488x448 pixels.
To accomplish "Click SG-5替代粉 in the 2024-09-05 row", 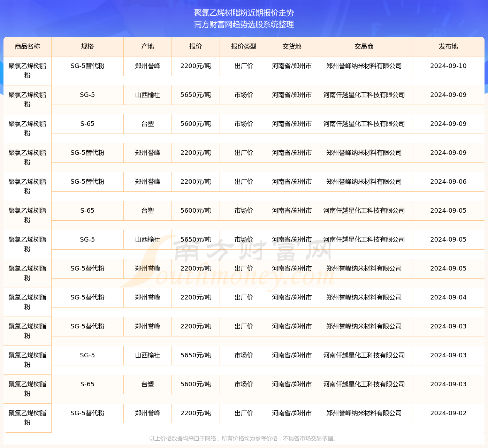I will [x=87, y=268].
